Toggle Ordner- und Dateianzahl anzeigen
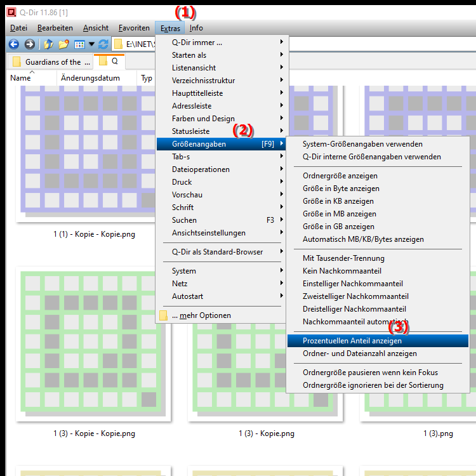Viewport: 476px width, 476px height. tap(378, 354)
